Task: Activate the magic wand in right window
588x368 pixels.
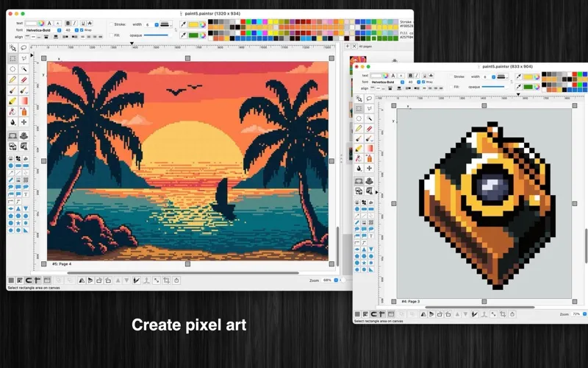Action: [x=370, y=118]
